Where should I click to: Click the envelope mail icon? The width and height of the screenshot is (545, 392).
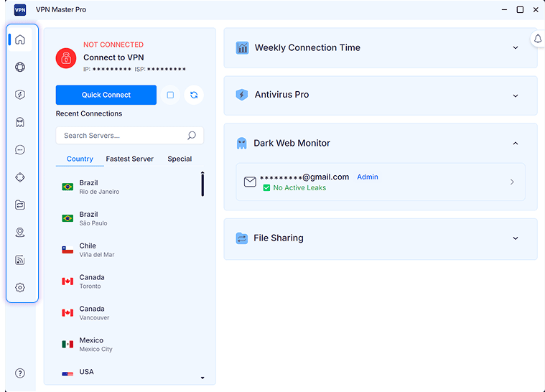(250, 182)
